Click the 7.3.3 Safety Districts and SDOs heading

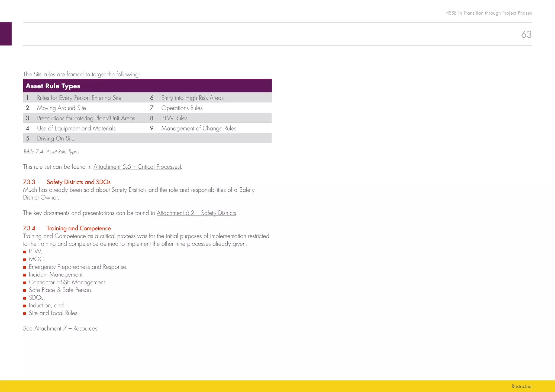(x=67, y=182)
